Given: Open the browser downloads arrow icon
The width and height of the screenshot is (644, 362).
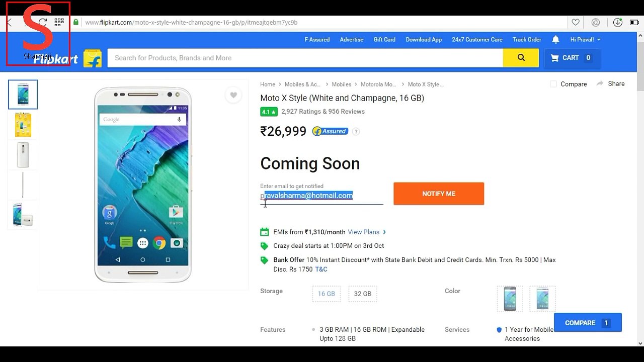Looking at the screenshot, I should click(617, 22).
